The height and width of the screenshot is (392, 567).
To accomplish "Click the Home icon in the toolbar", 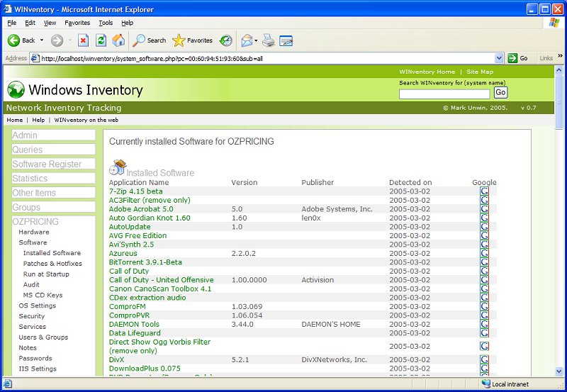I will point(119,40).
